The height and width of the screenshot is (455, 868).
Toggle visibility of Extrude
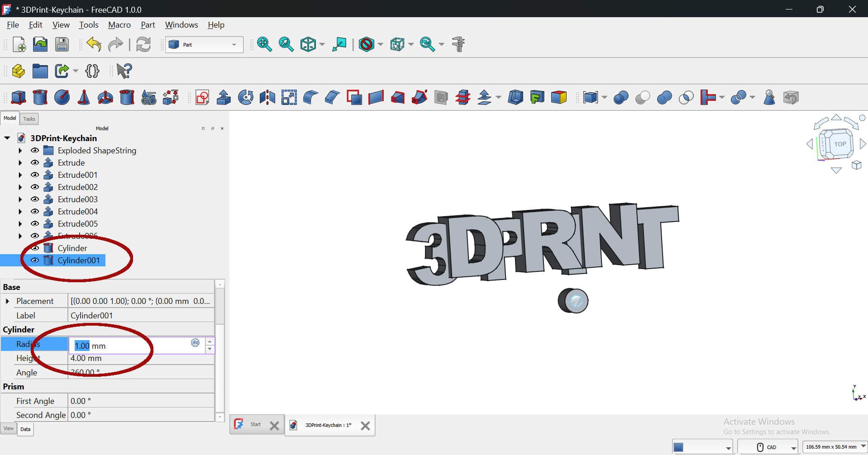35,162
